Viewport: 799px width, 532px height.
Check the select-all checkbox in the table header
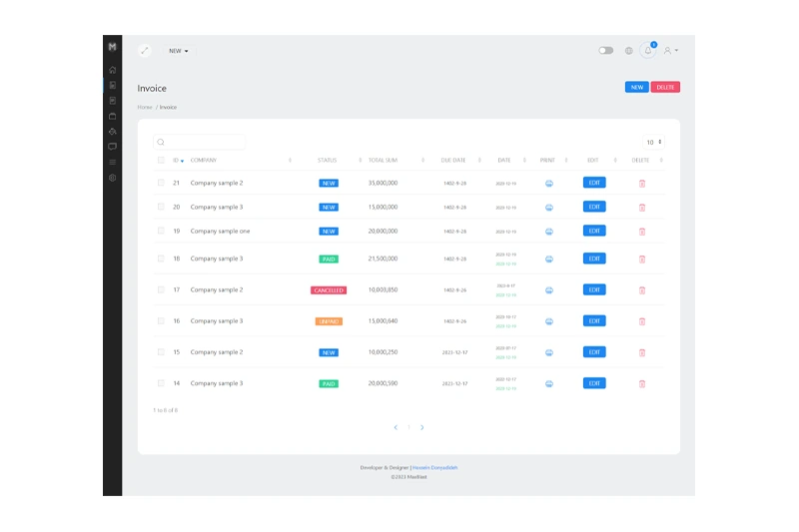pos(160,160)
